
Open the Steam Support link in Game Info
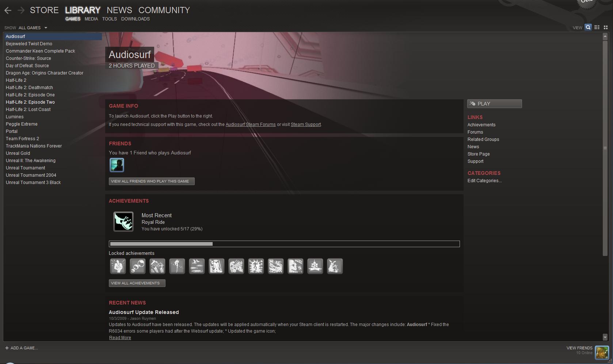(x=306, y=124)
